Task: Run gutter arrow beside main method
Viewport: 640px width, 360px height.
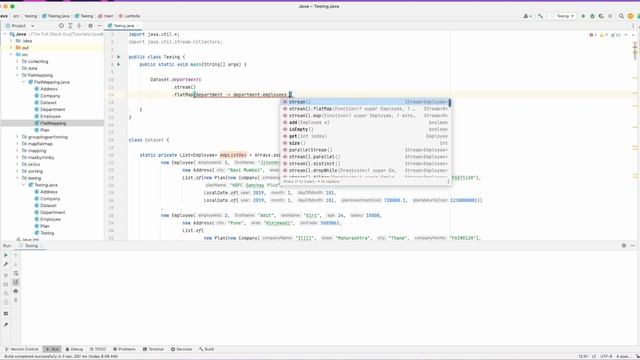Action: [119, 64]
